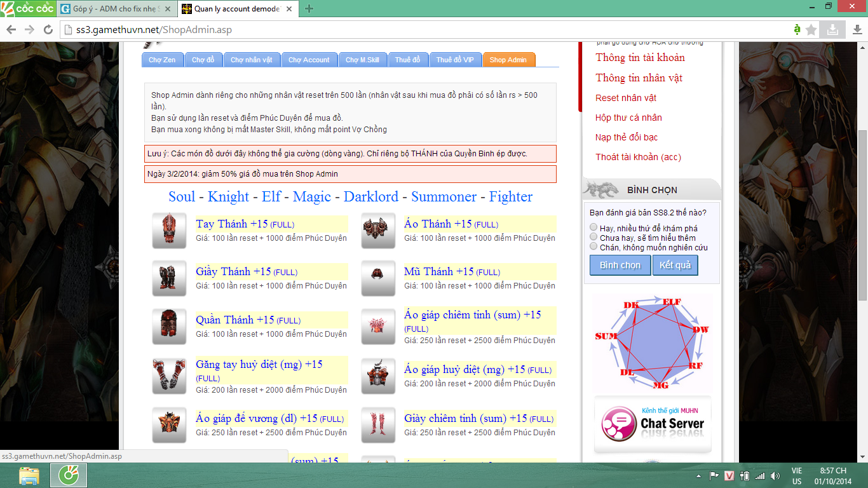The height and width of the screenshot is (488, 868).
Task: Filter by Soul class link
Action: (x=182, y=197)
